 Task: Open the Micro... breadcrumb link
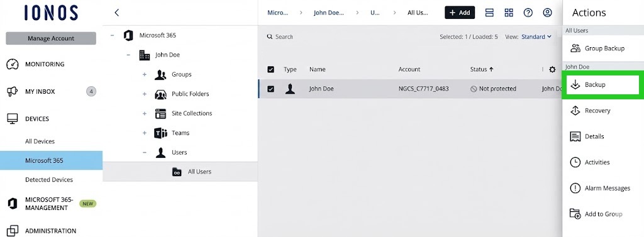[277, 13]
